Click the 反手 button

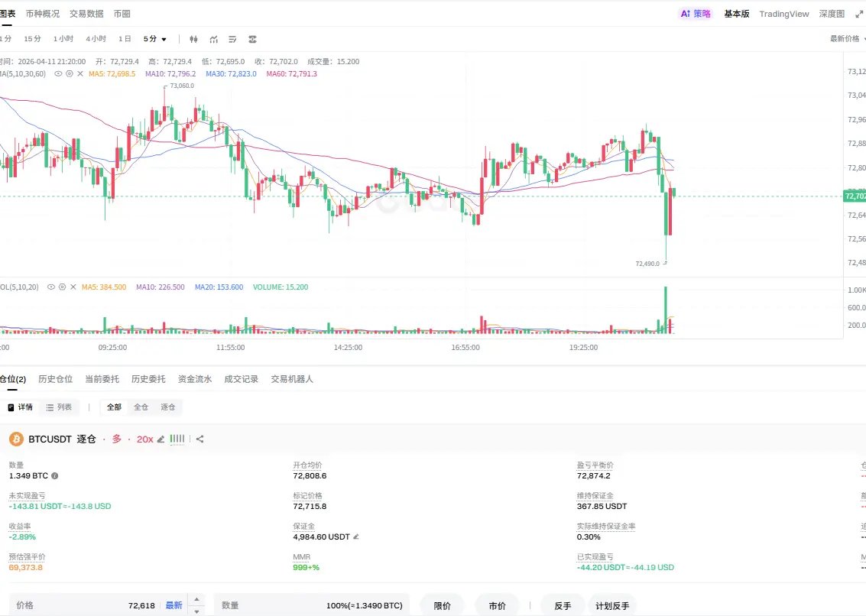pyautogui.click(x=563, y=605)
